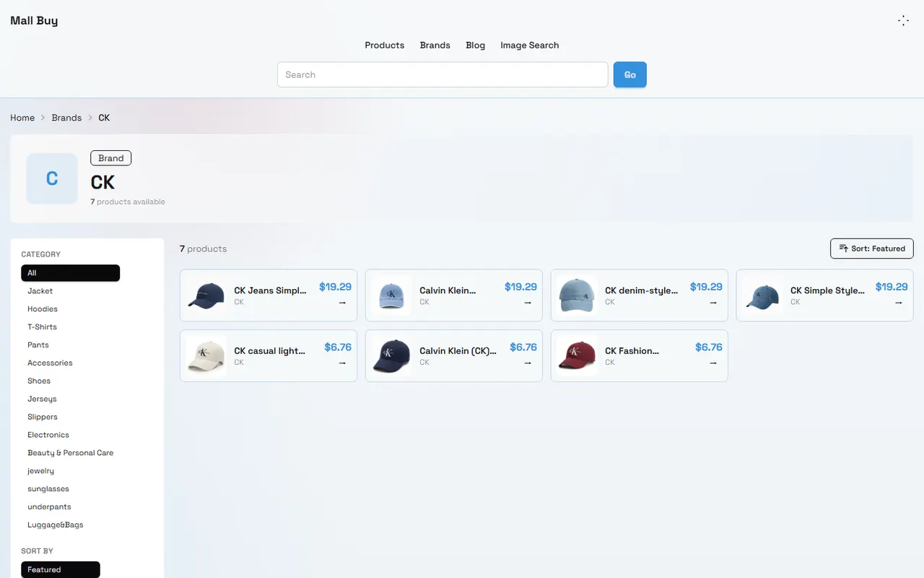Click the Brand badge above CK

[x=111, y=158]
